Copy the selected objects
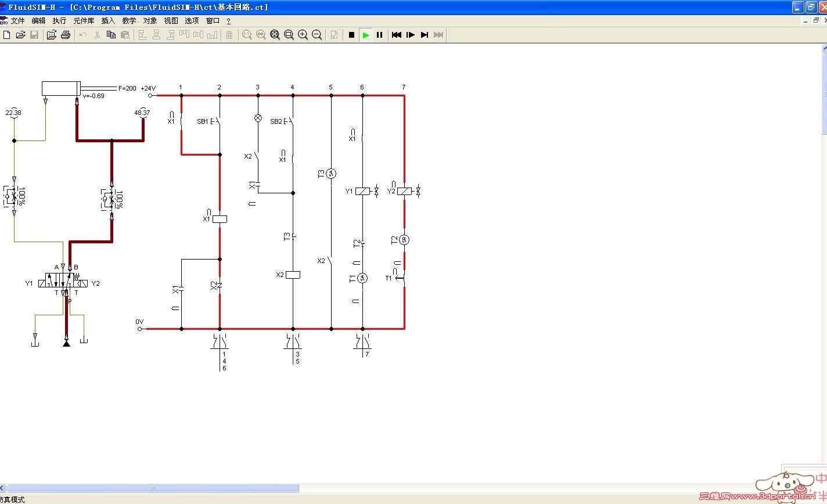 111,35
